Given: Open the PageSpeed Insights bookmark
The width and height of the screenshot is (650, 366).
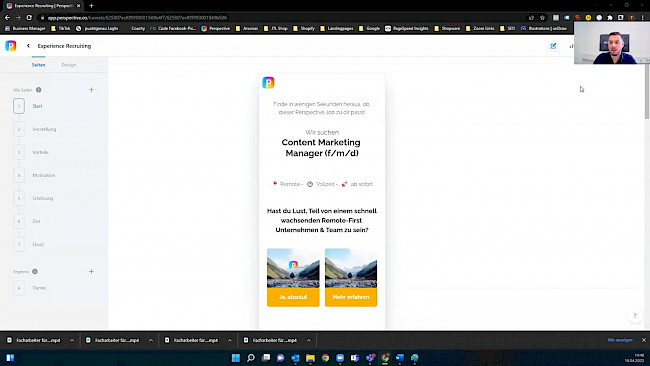Looking at the screenshot, I should (x=407, y=29).
